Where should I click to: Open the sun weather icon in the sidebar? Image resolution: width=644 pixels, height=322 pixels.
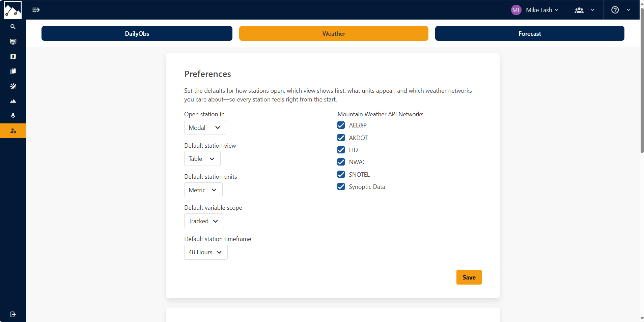[x=13, y=86]
